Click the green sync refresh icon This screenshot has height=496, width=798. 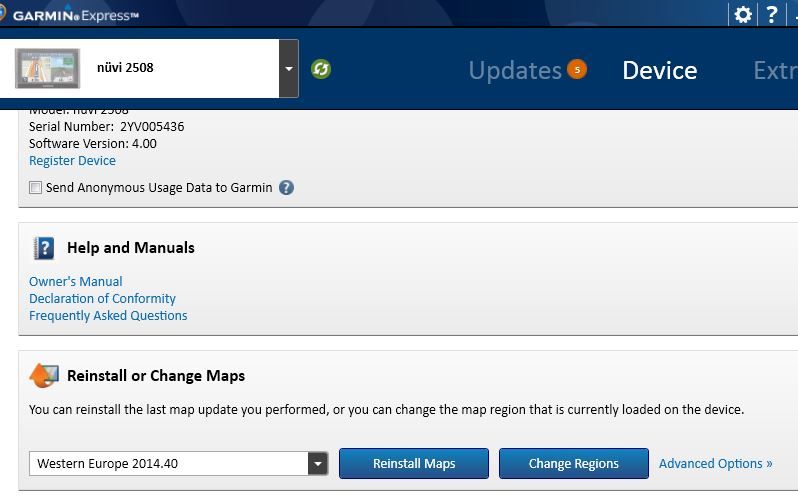321,69
